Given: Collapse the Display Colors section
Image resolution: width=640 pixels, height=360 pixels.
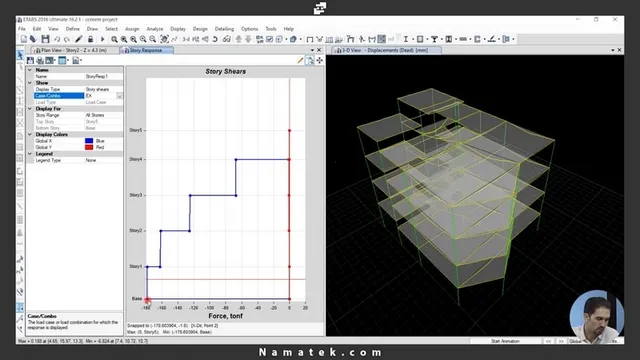Looking at the screenshot, I should click(30, 134).
